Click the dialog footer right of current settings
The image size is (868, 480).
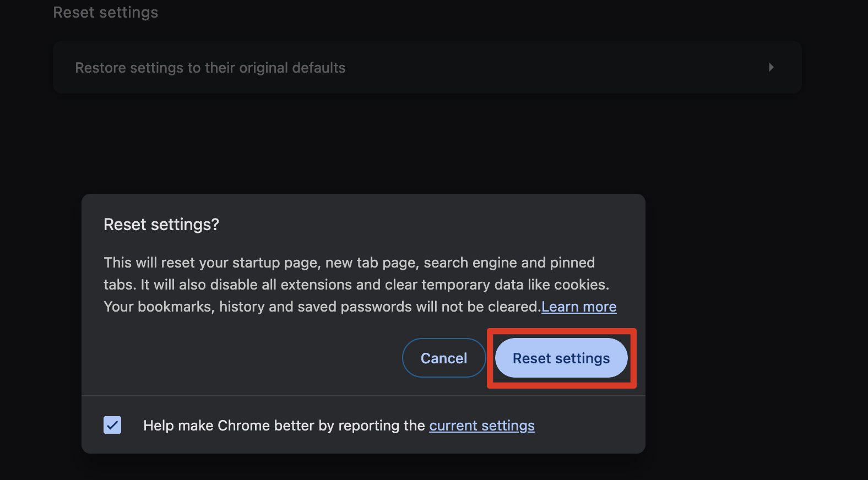coord(589,426)
